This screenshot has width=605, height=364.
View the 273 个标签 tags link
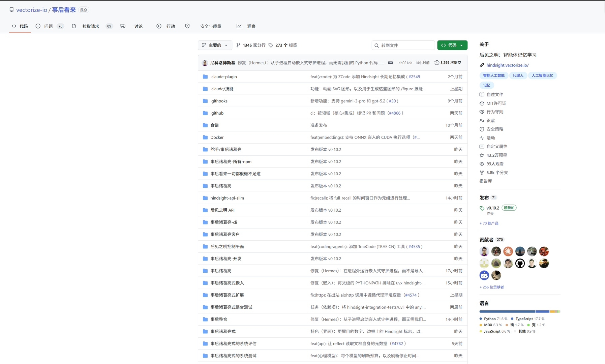pos(283,45)
